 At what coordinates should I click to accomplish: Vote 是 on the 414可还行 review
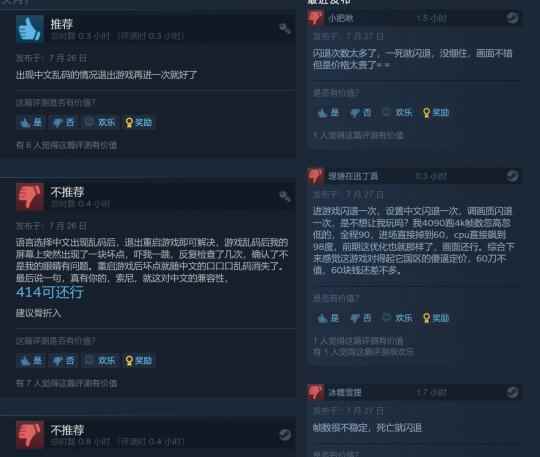pos(30,361)
